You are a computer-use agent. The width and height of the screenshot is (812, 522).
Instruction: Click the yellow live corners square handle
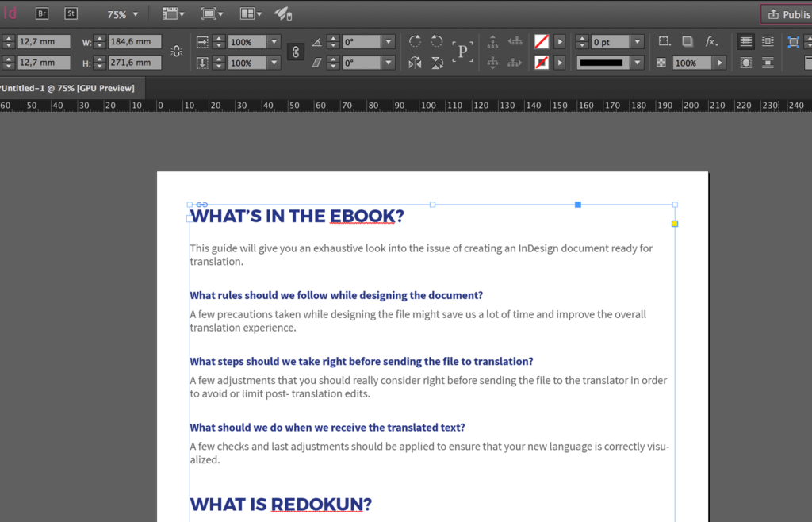tap(675, 224)
